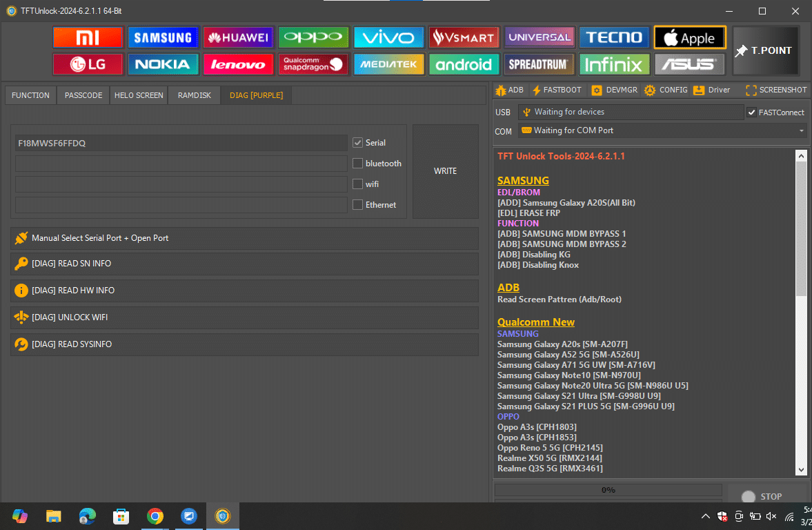Take a capture with SCREENSHOT tool
812x530 pixels.
tap(776, 90)
